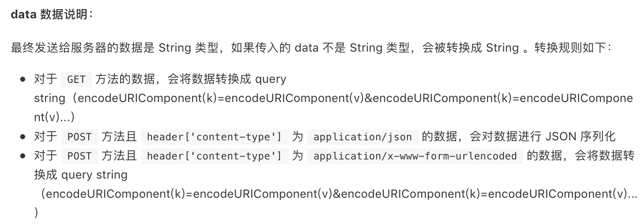Click the second POST inline code label
The width and height of the screenshot is (644, 224).
[79, 156]
